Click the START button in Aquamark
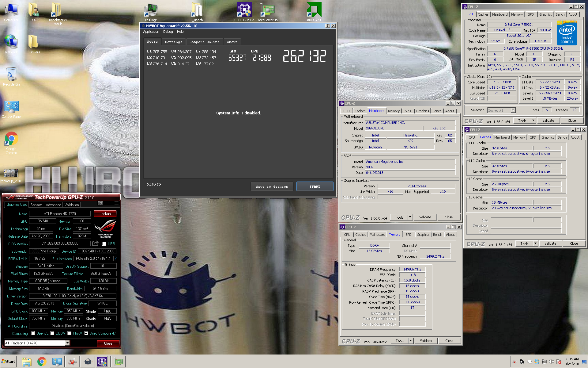Screen dimensions: 588x368 [315, 186]
